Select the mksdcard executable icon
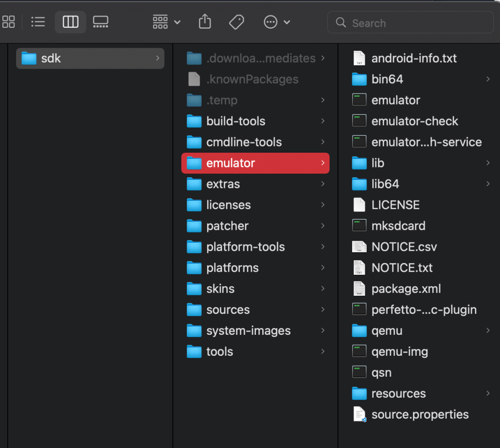500x448 pixels. point(359,226)
